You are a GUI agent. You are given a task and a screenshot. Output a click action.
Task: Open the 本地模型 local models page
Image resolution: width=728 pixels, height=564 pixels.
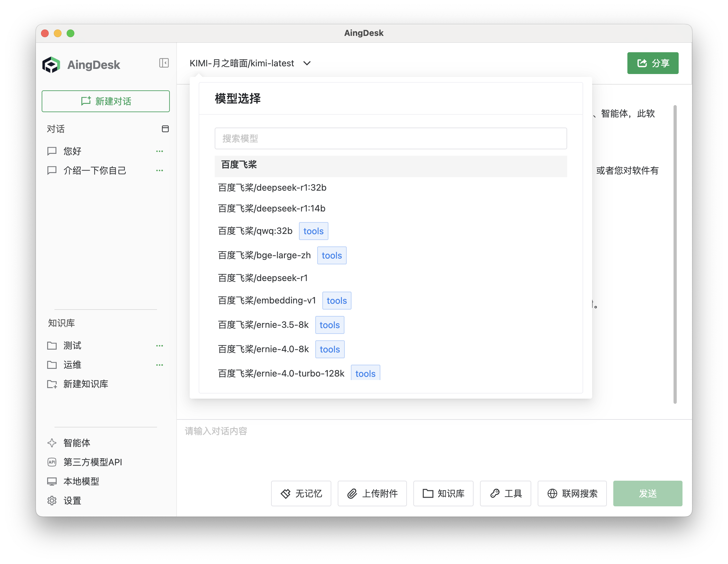coord(81,481)
